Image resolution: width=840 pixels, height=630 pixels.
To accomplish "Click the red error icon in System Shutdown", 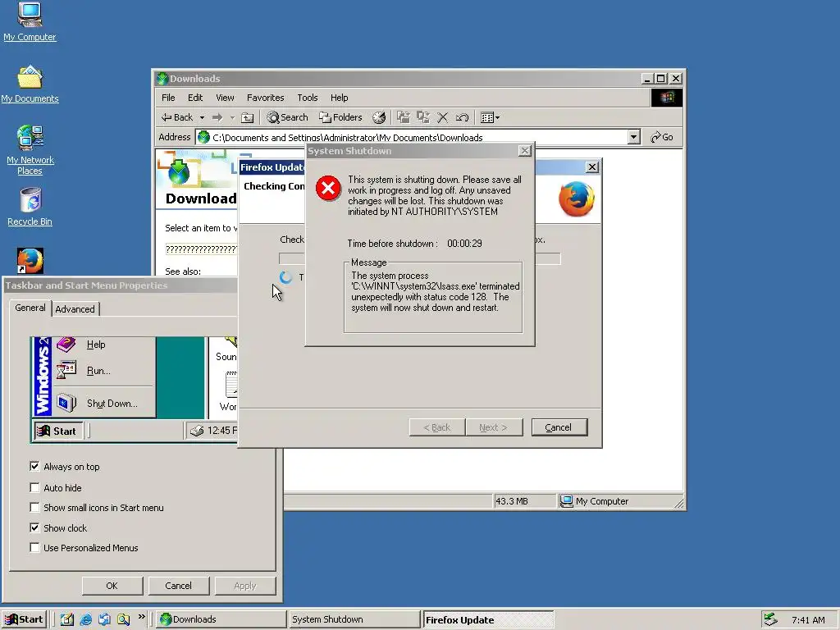I will pos(328,189).
